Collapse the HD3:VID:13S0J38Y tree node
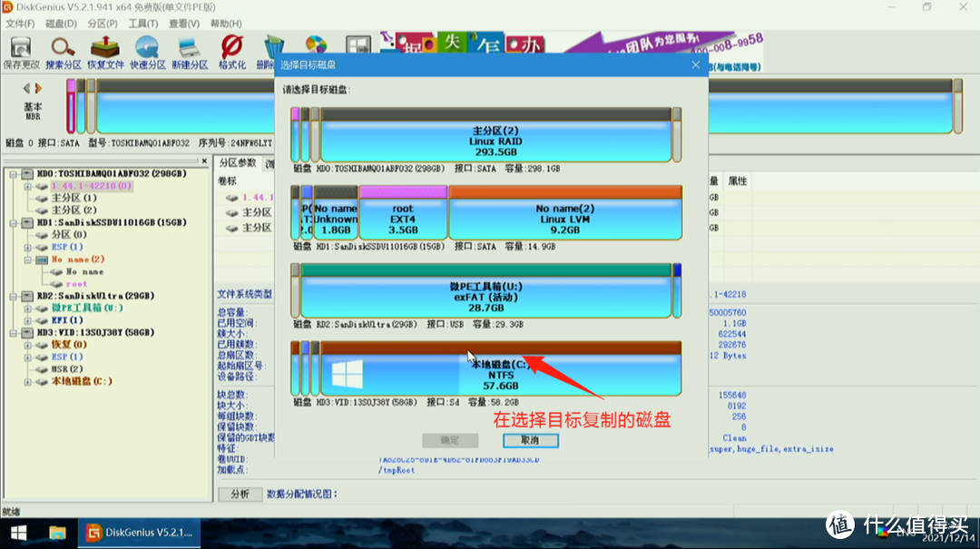 point(13,333)
